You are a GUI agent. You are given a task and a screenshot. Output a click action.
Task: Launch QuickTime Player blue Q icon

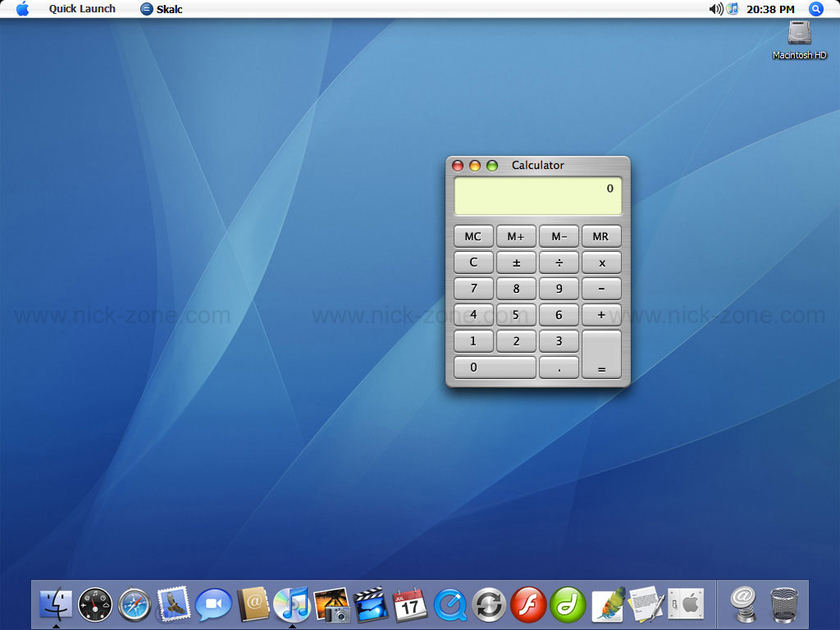coord(450,605)
